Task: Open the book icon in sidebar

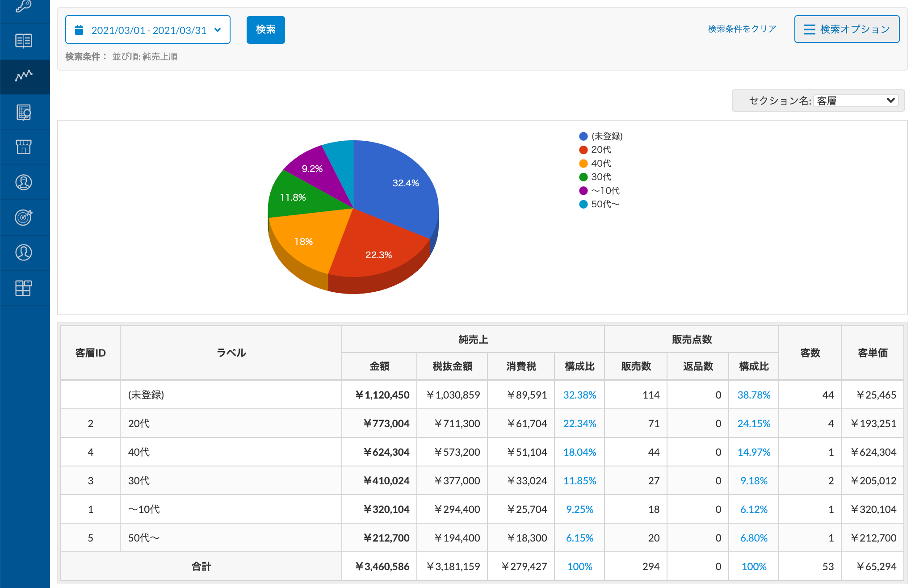Action: (24, 41)
